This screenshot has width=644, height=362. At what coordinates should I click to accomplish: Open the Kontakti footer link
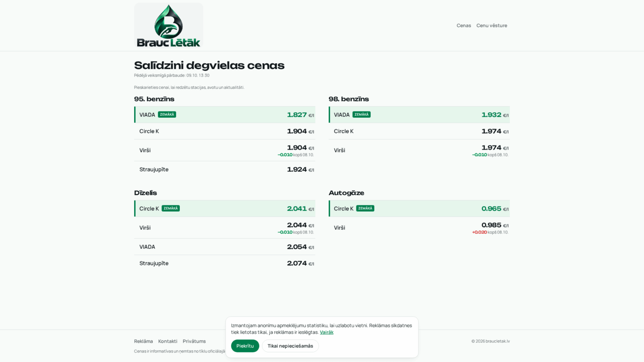(x=168, y=341)
